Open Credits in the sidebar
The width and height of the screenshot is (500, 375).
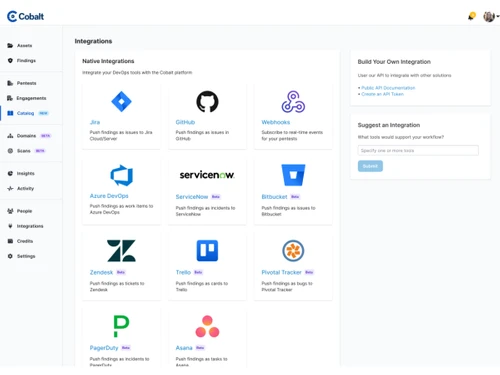tap(25, 241)
